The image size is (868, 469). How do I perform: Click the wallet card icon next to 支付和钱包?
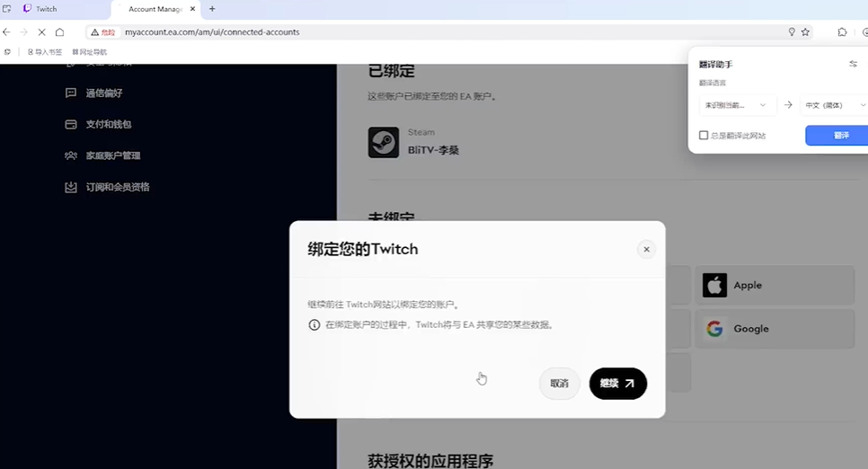[71, 124]
